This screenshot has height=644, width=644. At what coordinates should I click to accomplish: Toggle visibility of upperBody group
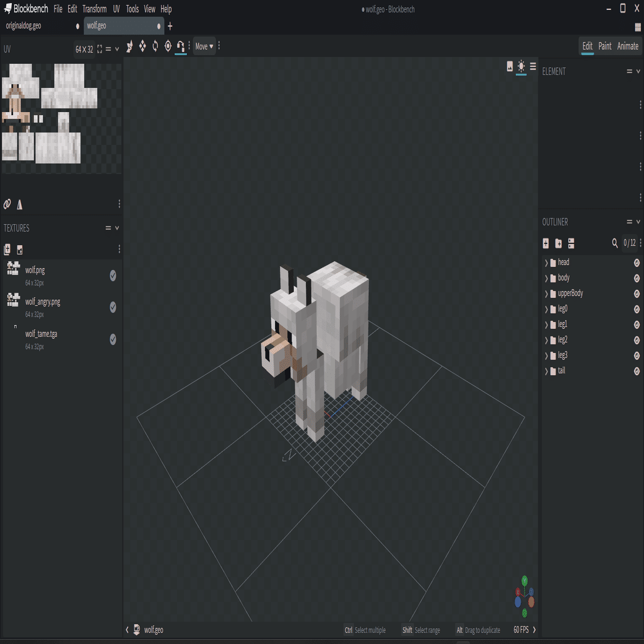point(637,294)
